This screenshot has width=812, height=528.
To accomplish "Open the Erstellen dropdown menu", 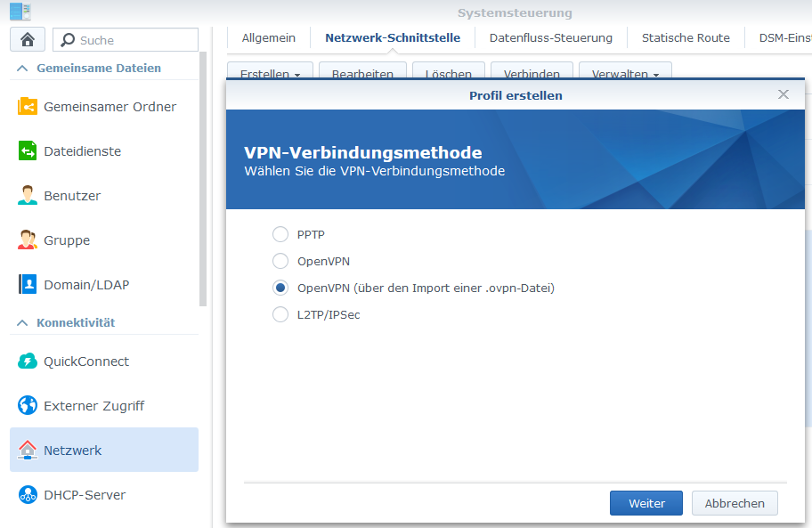I will 270,75.
